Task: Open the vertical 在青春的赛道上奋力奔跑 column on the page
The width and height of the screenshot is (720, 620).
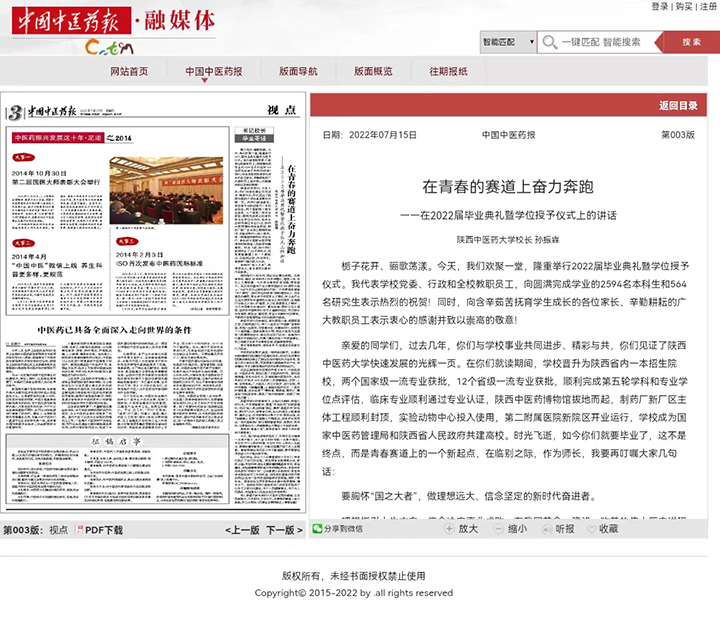Action: point(291,209)
